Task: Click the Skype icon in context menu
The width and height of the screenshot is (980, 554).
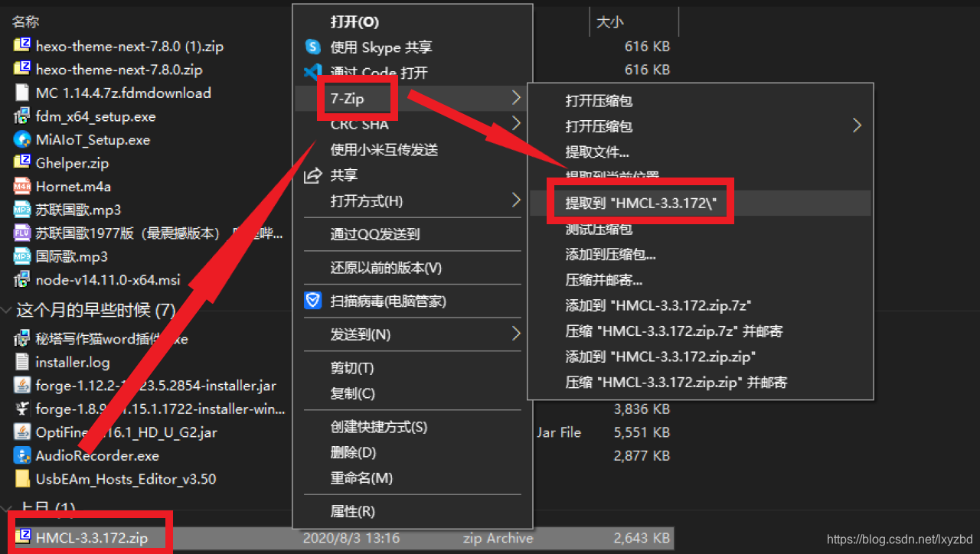Action: coord(313,47)
